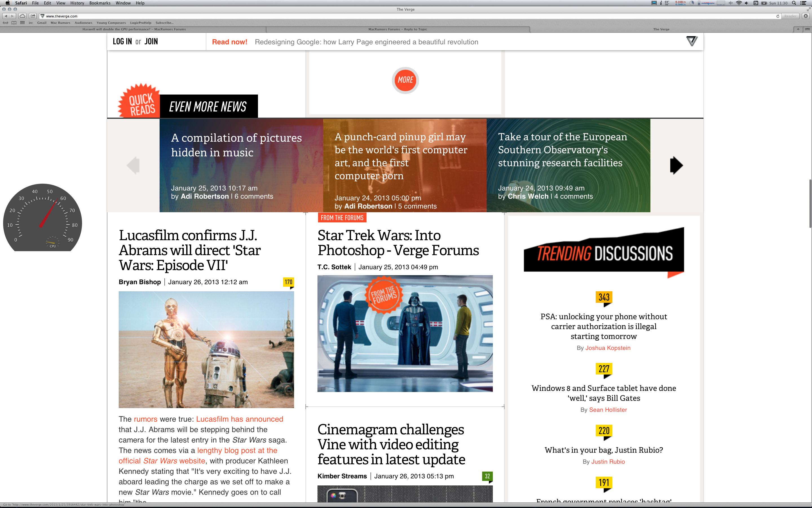Click JOIN link

(x=151, y=41)
